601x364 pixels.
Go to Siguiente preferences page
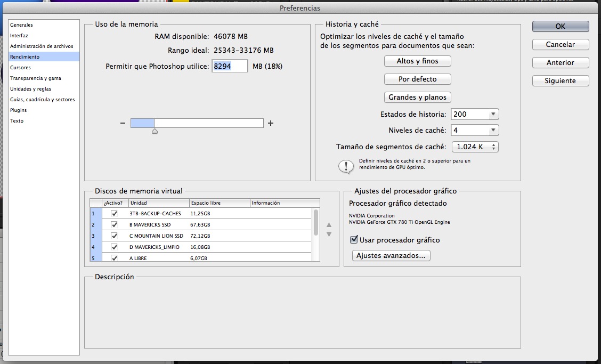coord(561,80)
